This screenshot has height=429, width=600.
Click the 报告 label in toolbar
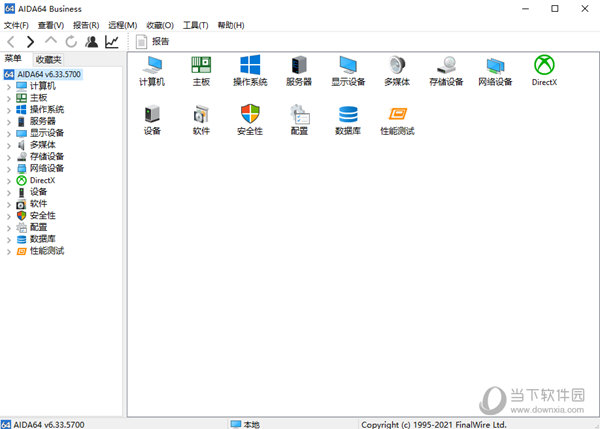tap(160, 41)
